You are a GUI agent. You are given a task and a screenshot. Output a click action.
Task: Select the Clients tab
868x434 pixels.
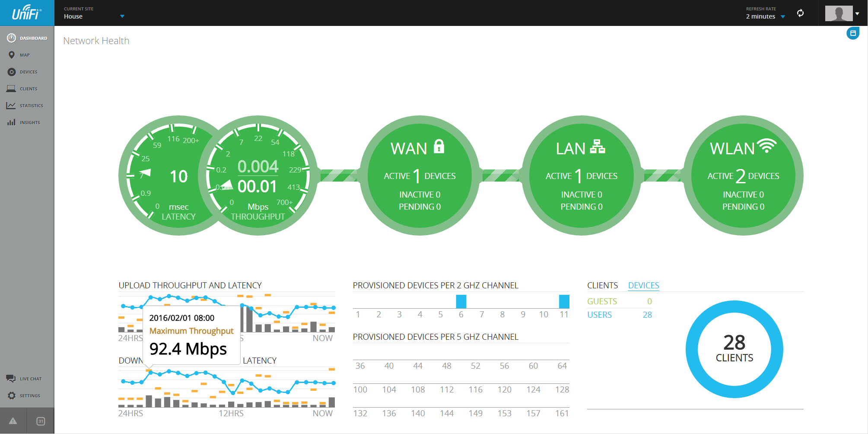[602, 285]
